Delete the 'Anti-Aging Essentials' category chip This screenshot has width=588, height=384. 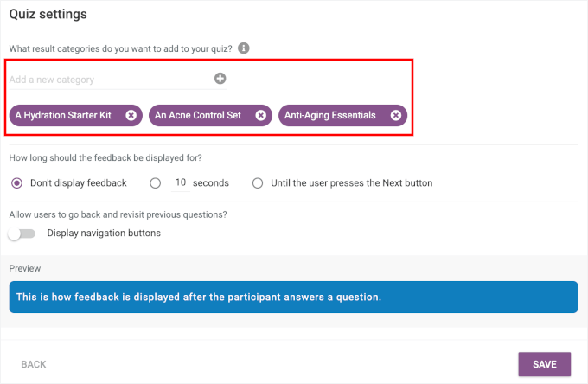395,115
